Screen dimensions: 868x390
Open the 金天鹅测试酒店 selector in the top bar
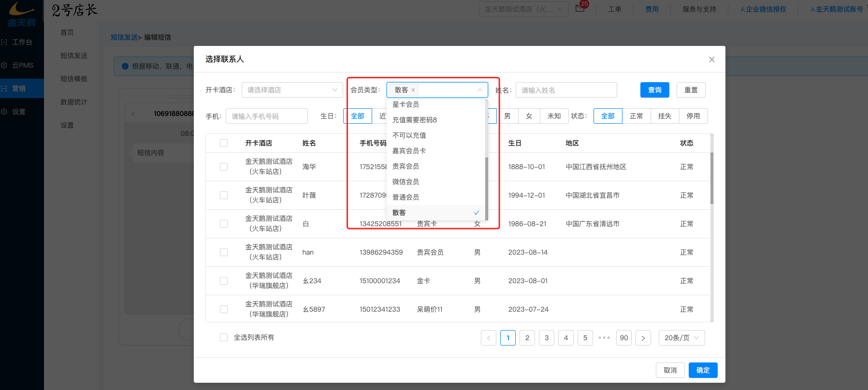[523, 9]
